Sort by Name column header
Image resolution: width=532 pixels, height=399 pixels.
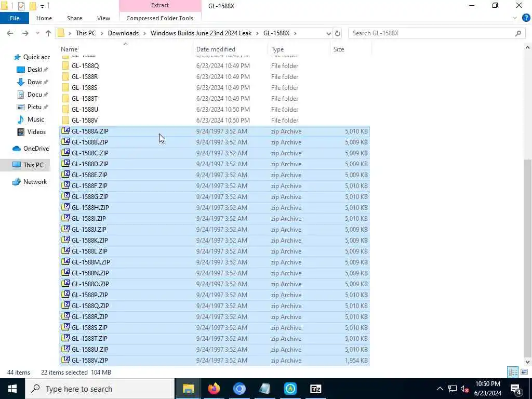click(x=69, y=49)
